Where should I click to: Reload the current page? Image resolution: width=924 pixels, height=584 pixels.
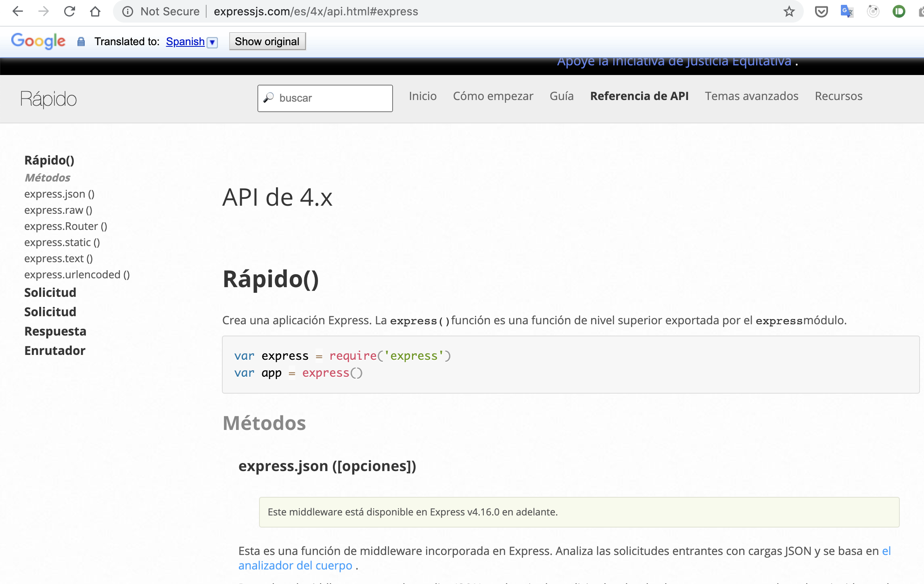click(x=69, y=11)
